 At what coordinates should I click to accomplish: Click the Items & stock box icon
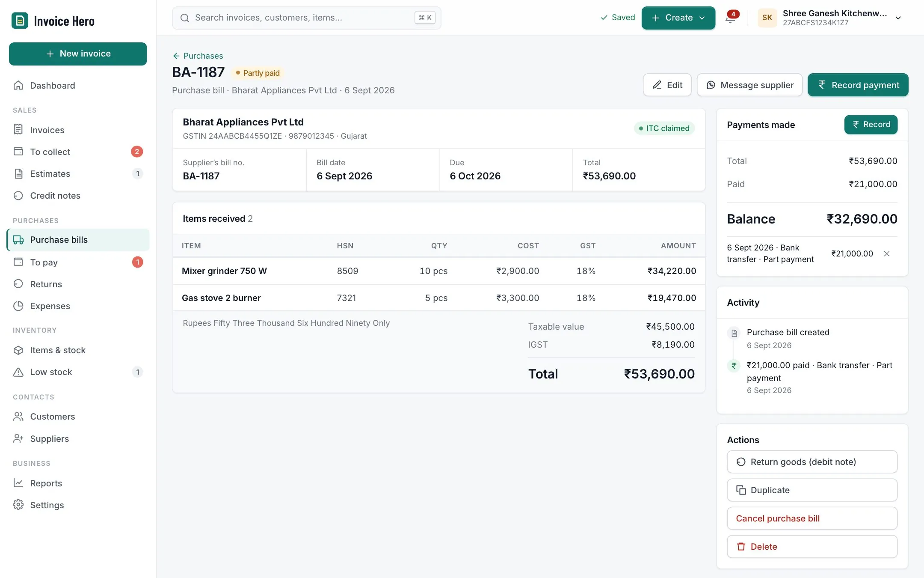point(18,350)
